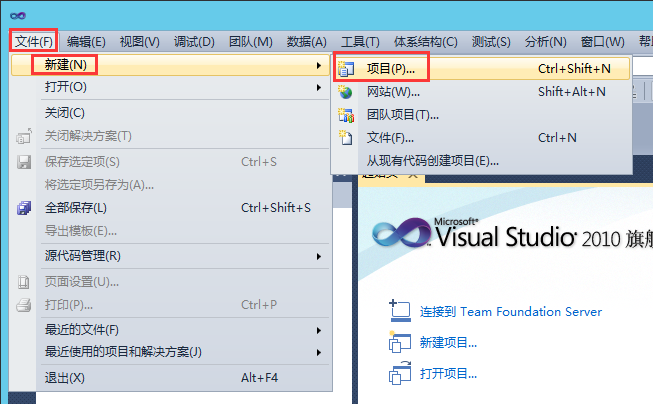Viewport: 653px width, 404px height.
Task: Expand the 新建(N) submenu arrow
Action: tap(319, 65)
